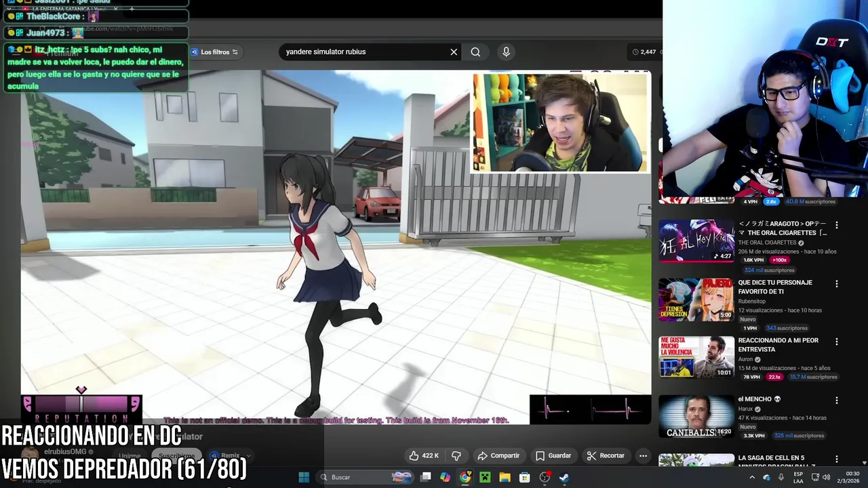
Task: Open options menu for 'QUE DICE TU PERSONAJE' video
Action: pos(836,284)
